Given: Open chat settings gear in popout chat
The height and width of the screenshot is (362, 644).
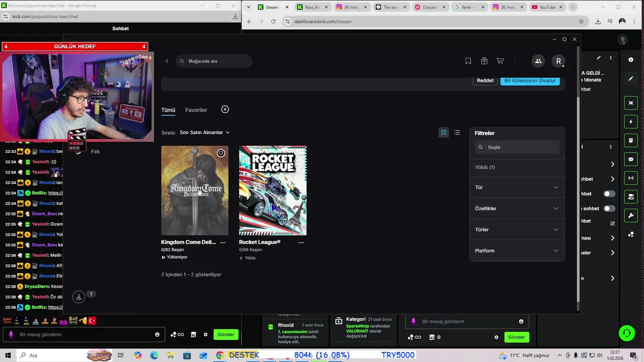Looking at the screenshot, I should (205, 334).
